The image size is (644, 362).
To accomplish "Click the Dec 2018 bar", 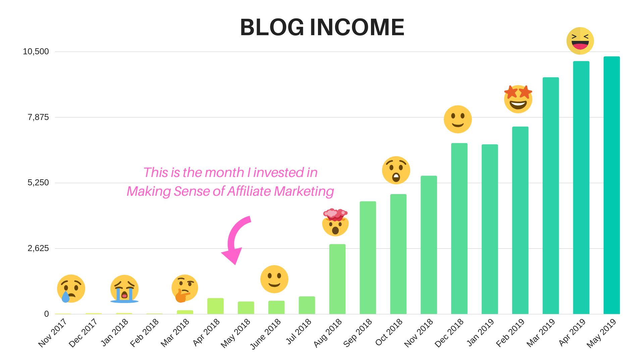I will (459, 229).
